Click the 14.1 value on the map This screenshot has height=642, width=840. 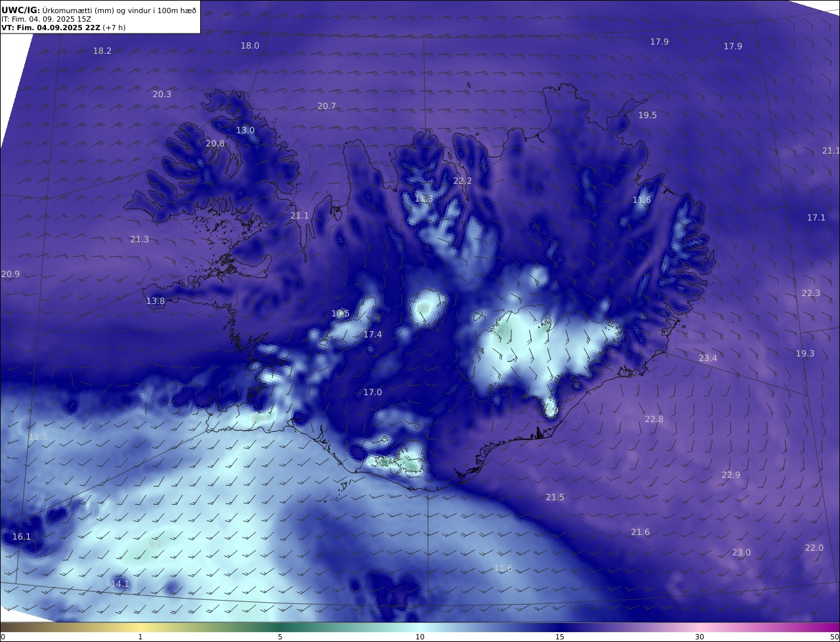coord(120,584)
